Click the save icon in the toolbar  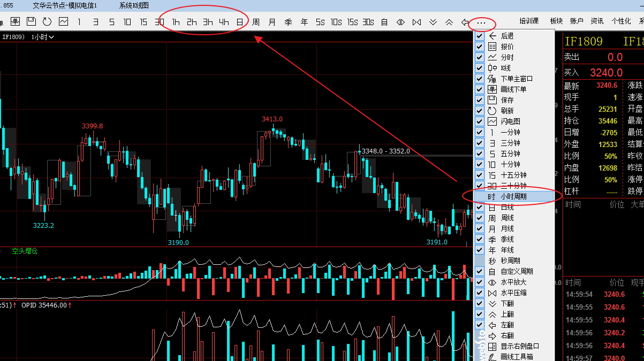click(31, 22)
